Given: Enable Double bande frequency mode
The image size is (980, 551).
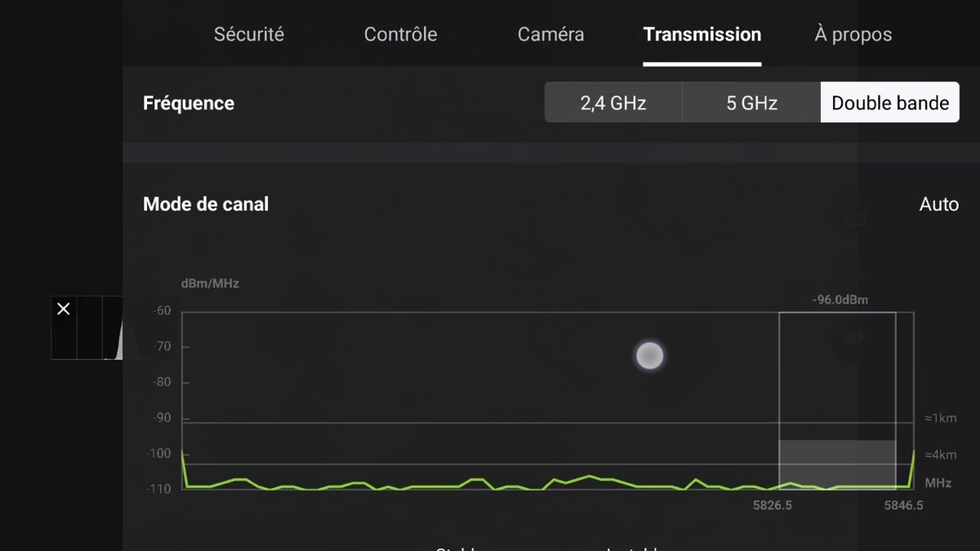Looking at the screenshot, I should (890, 103).
